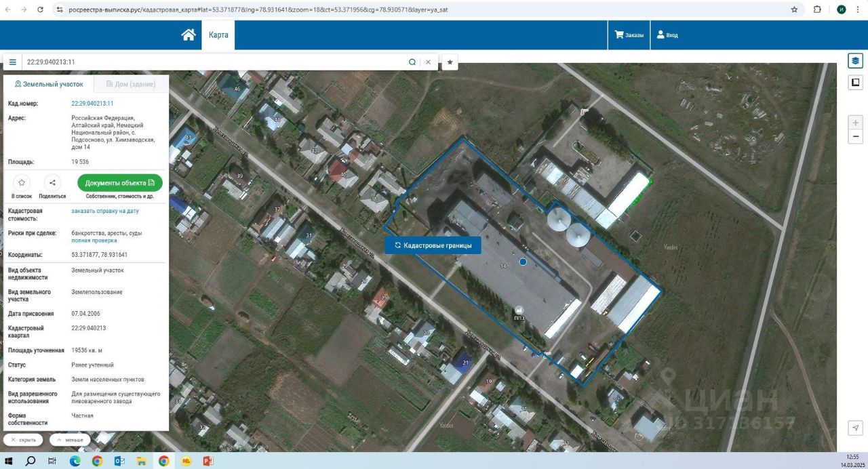Go back in browser

pos(8,9)
